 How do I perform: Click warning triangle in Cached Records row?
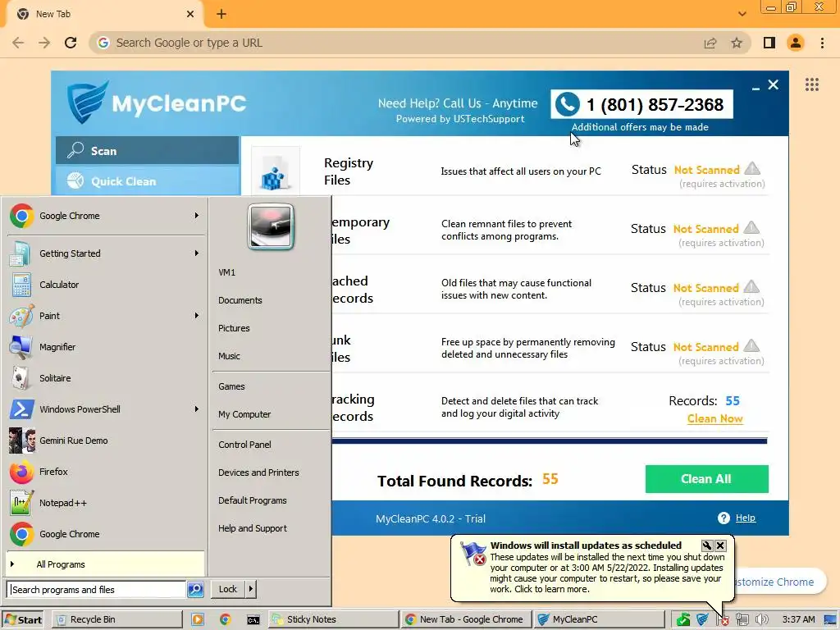click(x=751, y=286)
